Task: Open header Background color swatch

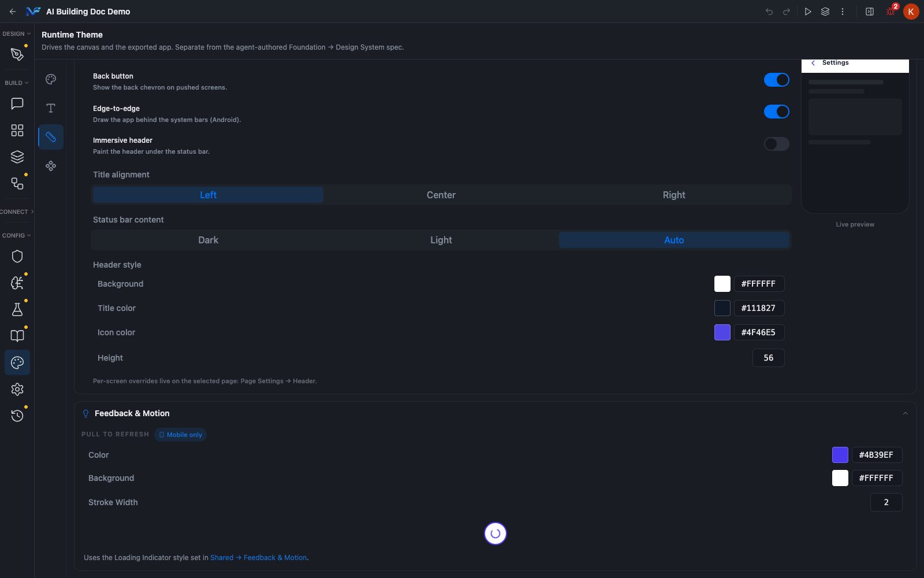Action: click(722, 284)
